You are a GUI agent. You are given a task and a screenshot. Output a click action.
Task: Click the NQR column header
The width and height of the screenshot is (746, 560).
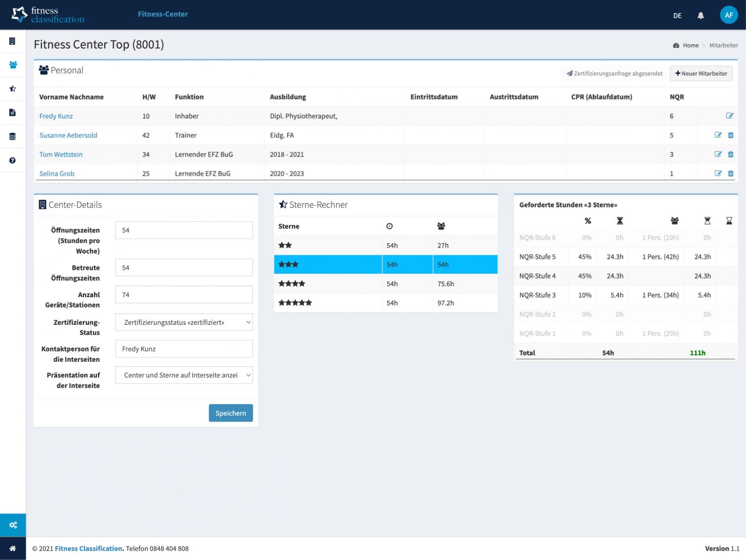[x=677, y=97]
